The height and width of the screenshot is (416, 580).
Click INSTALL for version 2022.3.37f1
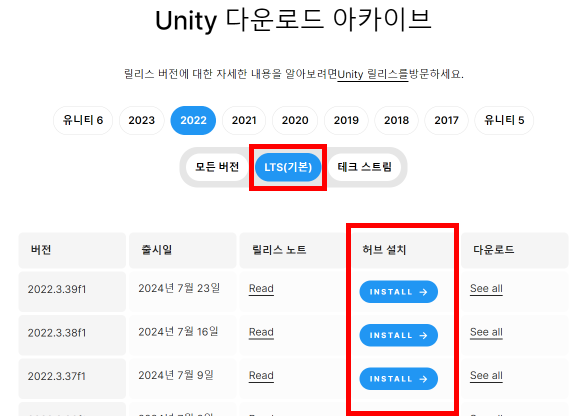click(x=398, y=379)
